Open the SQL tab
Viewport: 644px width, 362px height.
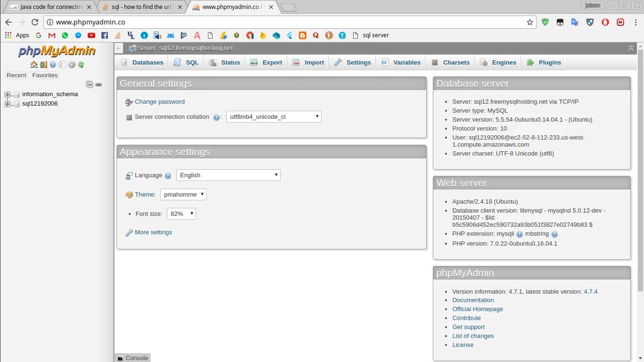186,62
